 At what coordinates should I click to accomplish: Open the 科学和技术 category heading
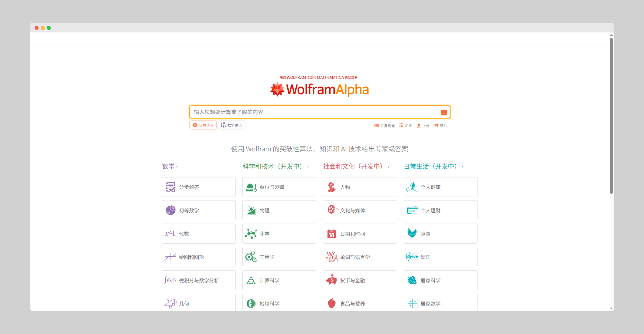tap(276, 167)
